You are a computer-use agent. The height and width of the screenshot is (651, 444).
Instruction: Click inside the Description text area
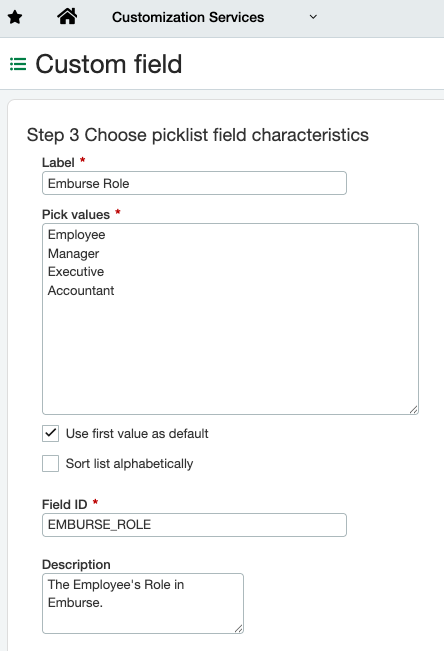point(143,603)
